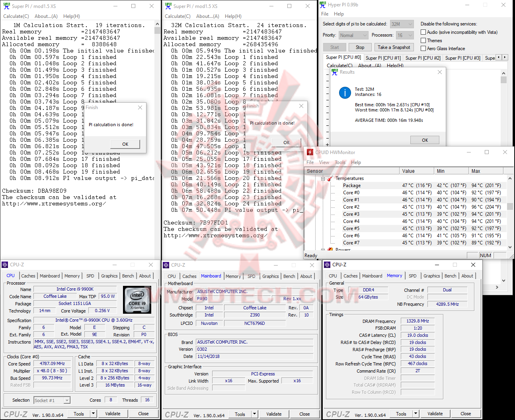Switch to the Caches tab in the CPU-Z CPU-tab window
The image size is (515, 420).
[28, 276]
